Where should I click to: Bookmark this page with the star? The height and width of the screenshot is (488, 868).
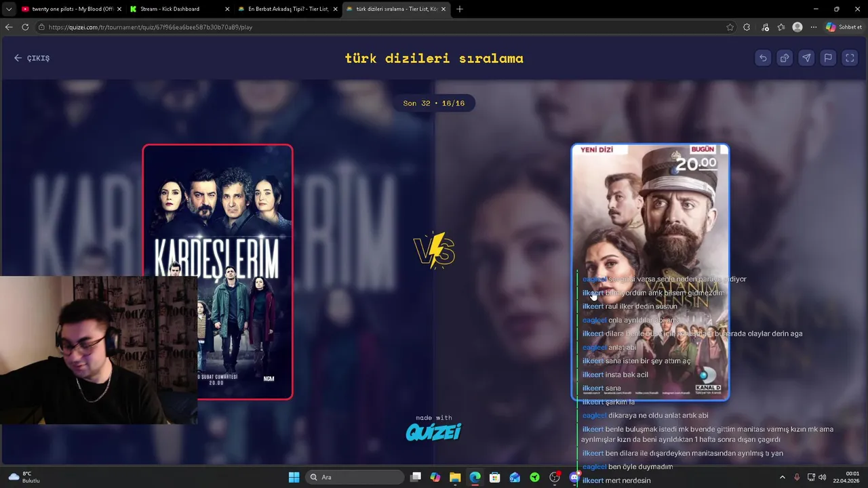click(730, 27)
